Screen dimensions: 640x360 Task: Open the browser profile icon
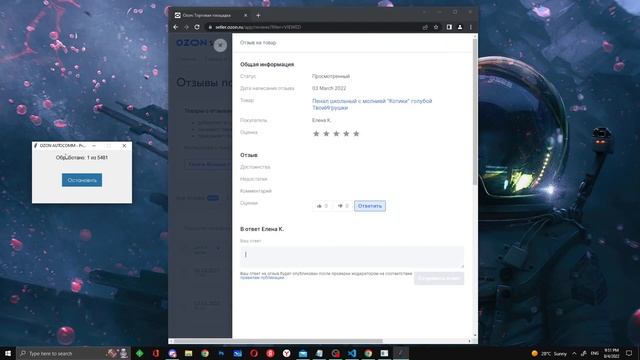click(460, 27)
